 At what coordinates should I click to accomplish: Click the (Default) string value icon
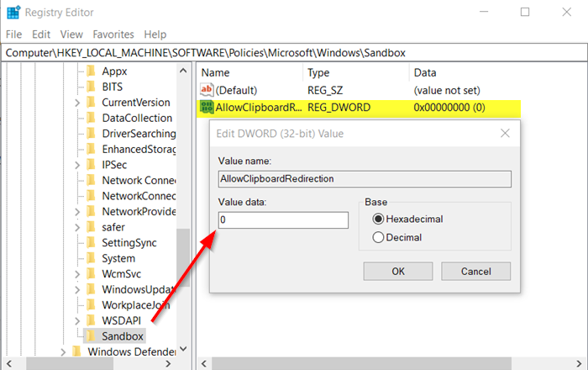(x=207, y=90)
